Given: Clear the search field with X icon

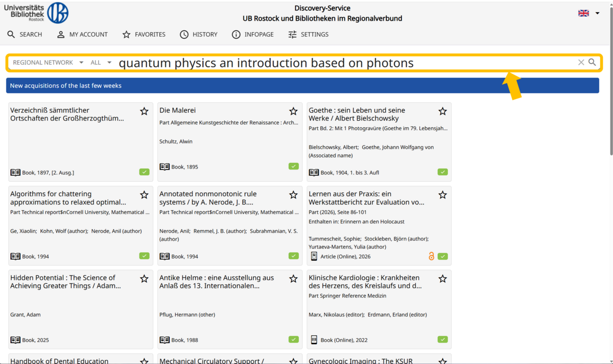Looking at the screenshot, I should click(x=581, y=62).
